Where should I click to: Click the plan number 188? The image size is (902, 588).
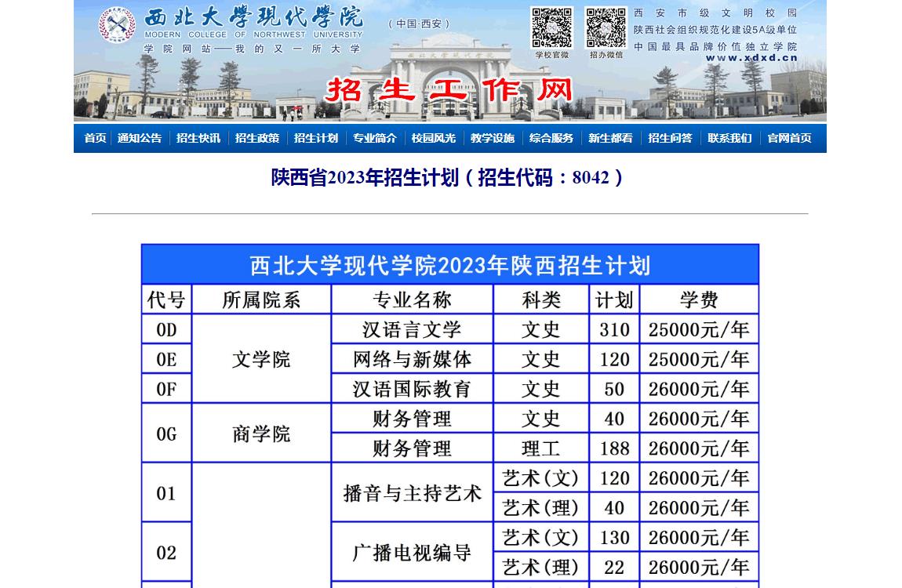point(614,448)
